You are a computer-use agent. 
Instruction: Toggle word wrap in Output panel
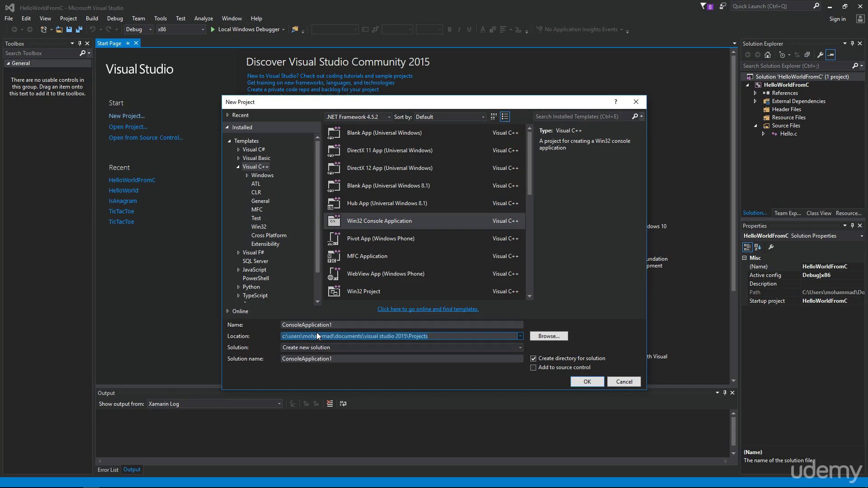(343, 404)
